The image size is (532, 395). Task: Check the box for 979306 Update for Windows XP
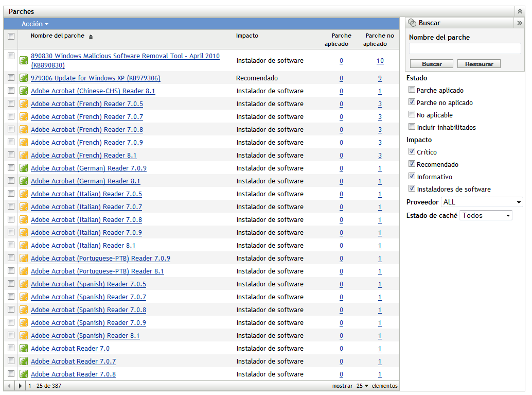(11, 77)
